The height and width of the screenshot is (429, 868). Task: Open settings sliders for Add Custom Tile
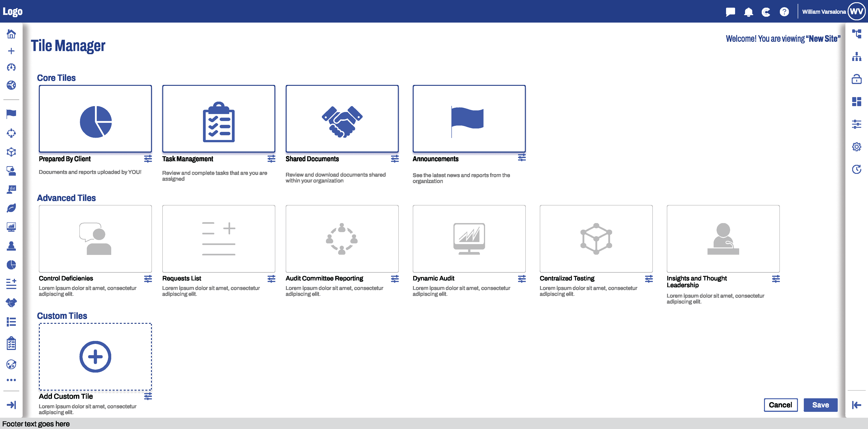click(148, 396)
